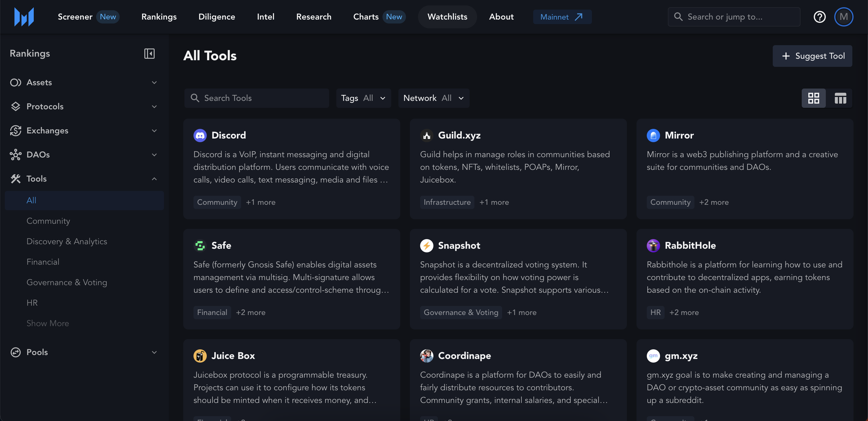Collapse the Rankings sidebar panel icon

149,54
